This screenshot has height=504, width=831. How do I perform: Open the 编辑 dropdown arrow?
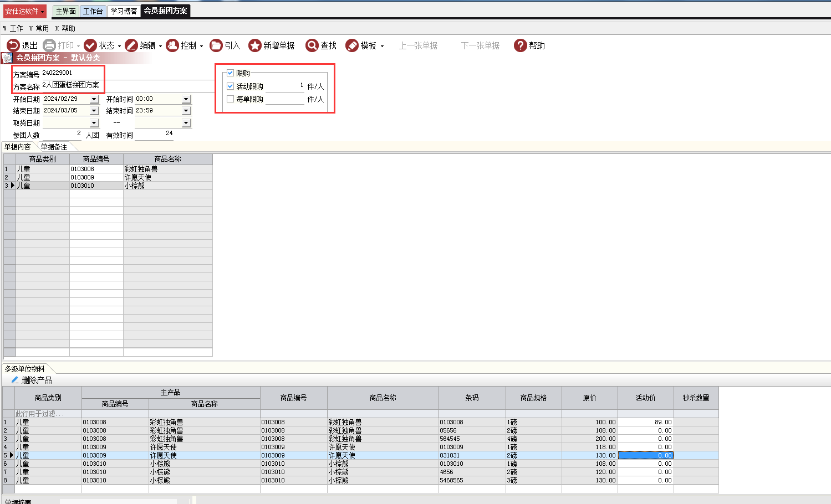click(160, 46)
